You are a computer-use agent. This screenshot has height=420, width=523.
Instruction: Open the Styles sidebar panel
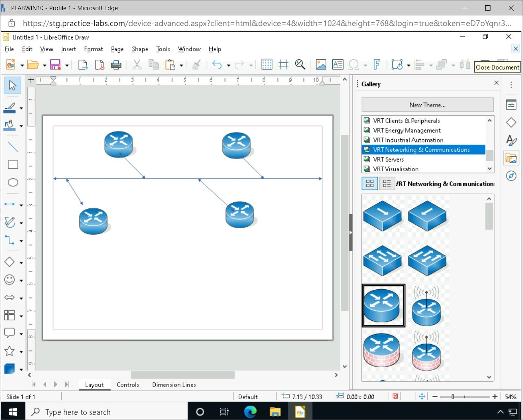(x=511, y=140)
